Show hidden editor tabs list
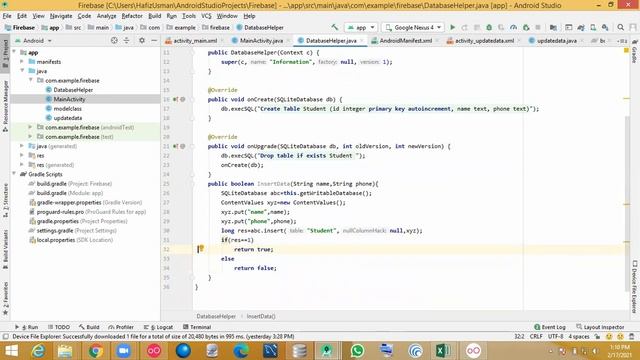 (622, 41)
